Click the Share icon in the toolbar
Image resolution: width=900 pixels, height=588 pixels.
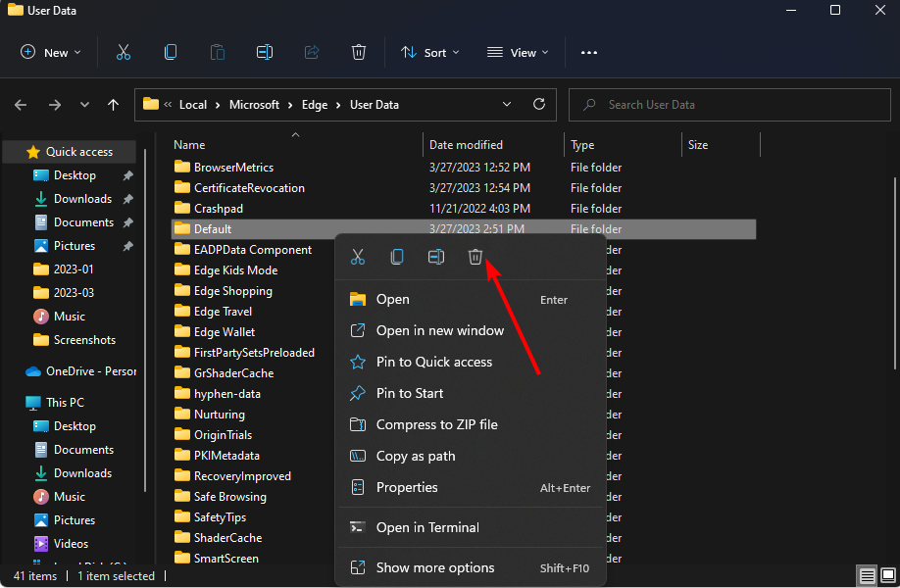pyautogui.click(x=312, y=51)
